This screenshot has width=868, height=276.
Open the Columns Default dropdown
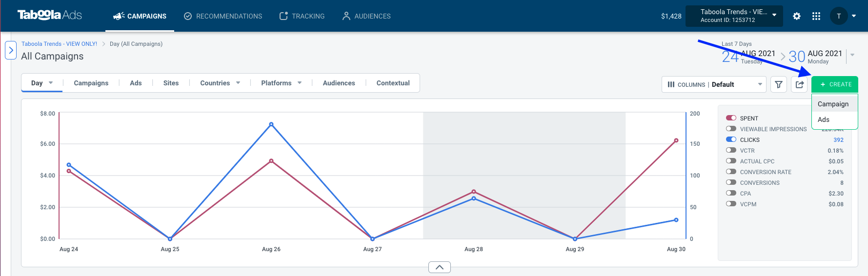coord(714,84)
